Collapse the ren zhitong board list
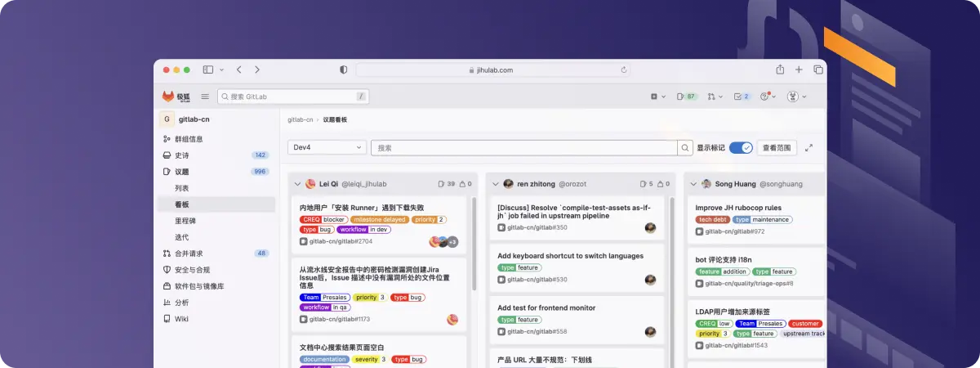 [x=495, y=184]
